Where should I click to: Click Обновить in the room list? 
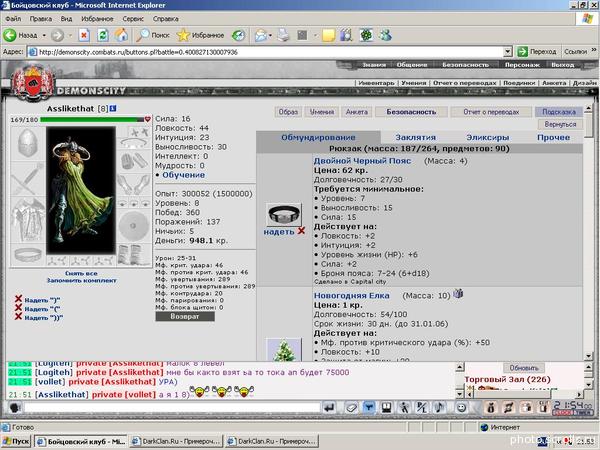click(524, 368)
